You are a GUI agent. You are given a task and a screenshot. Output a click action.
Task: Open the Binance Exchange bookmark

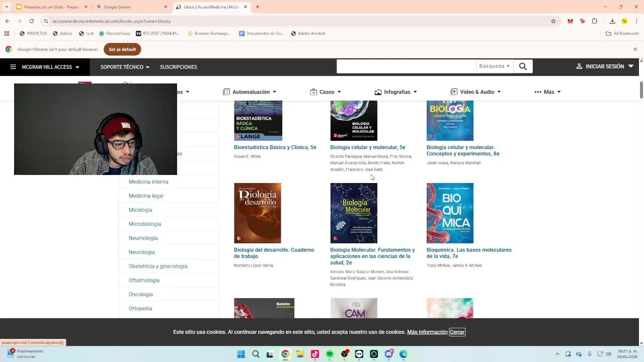click(x=209, y=34)
